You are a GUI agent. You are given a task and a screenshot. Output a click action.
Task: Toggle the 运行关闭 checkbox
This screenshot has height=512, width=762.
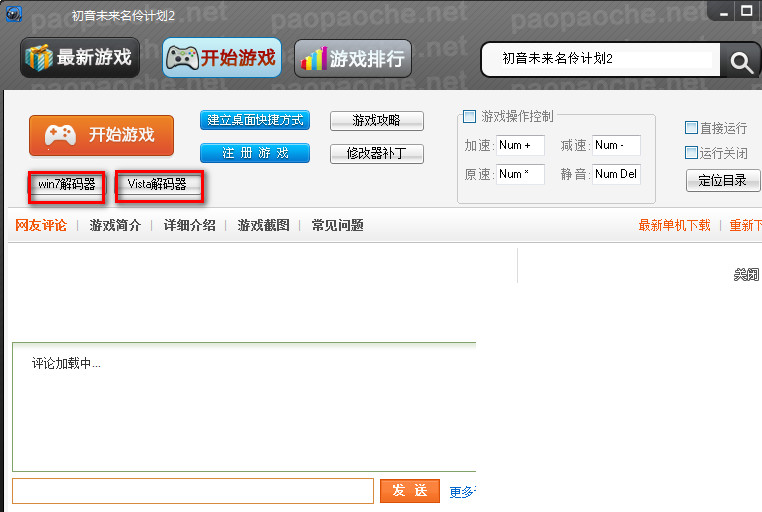(x=691, y=153)
